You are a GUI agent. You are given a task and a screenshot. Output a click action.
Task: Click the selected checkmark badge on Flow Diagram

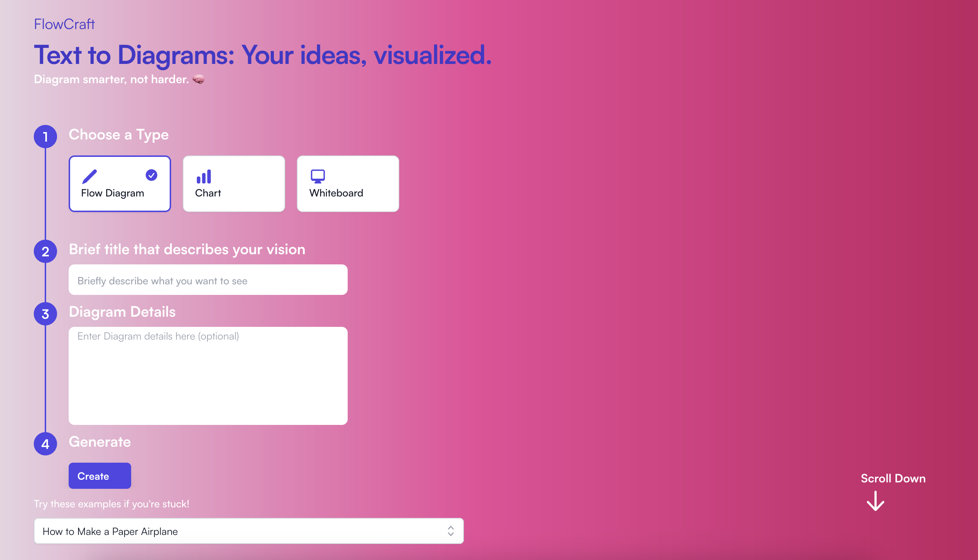click(151, 175)
